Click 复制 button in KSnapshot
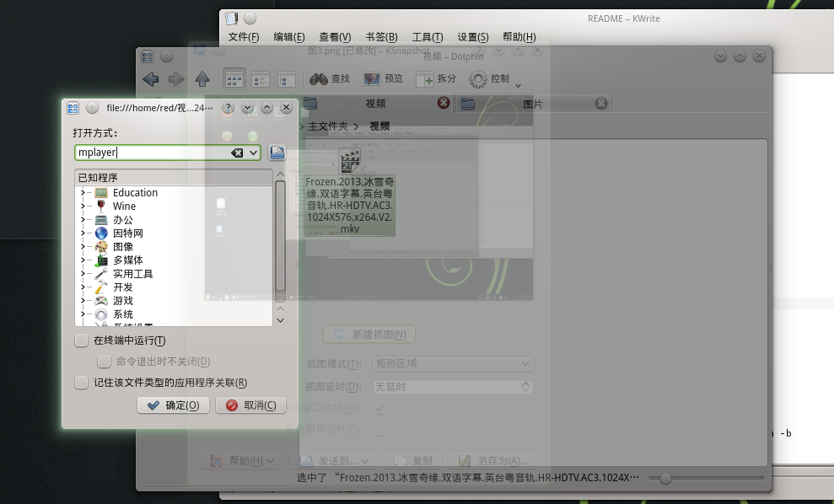 pyautogui.click(x=414, y=460)
